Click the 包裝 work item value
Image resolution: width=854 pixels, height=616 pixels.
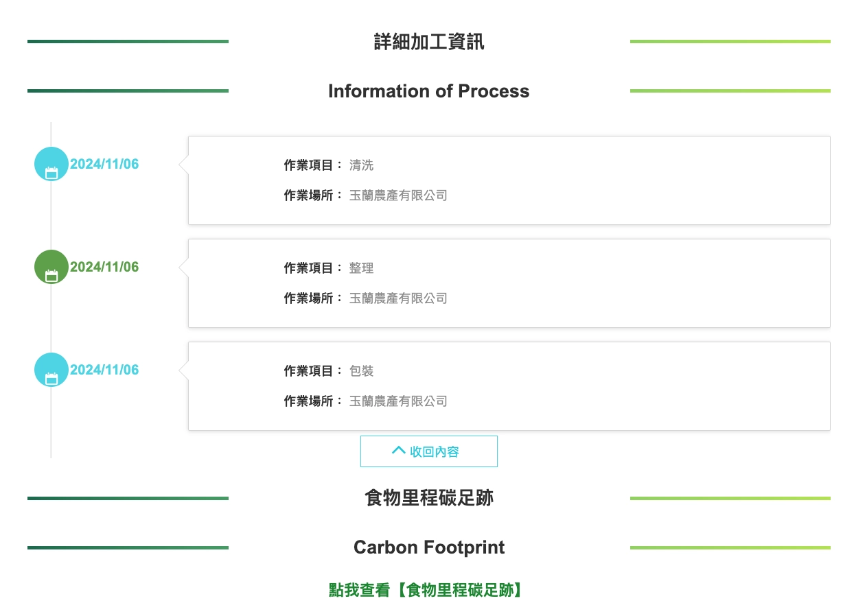361,371
